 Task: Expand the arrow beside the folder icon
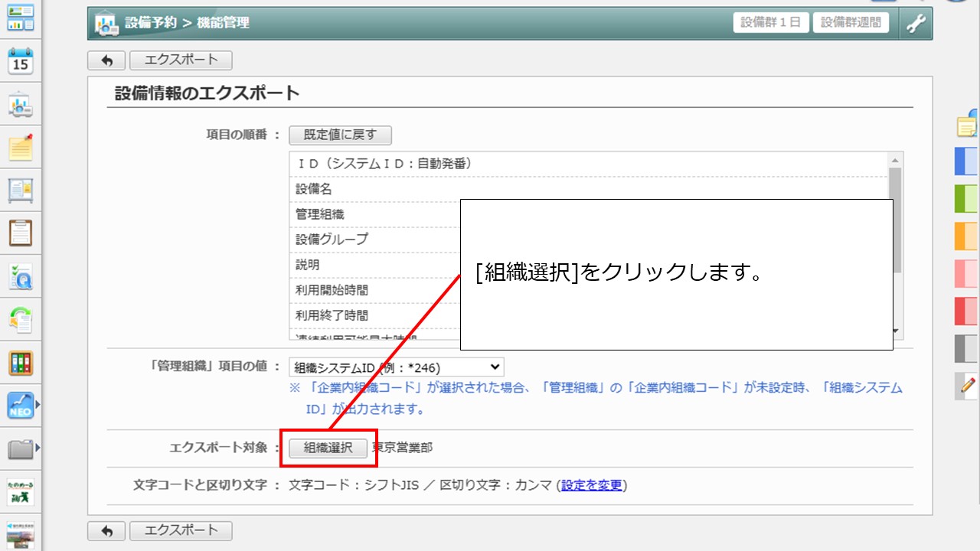[x=38, y=446]
